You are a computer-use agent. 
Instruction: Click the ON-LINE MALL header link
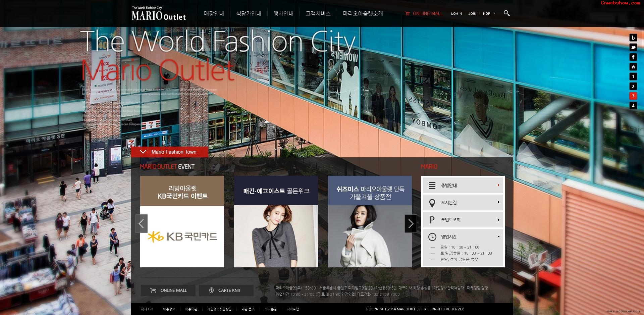(x=428, y=14)
